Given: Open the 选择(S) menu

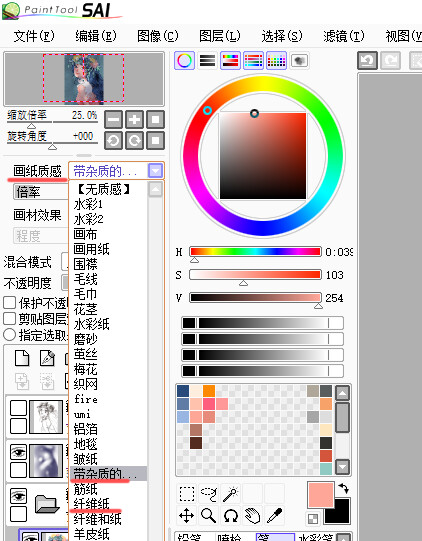Looking at the screenshot, I should [282, 36].
